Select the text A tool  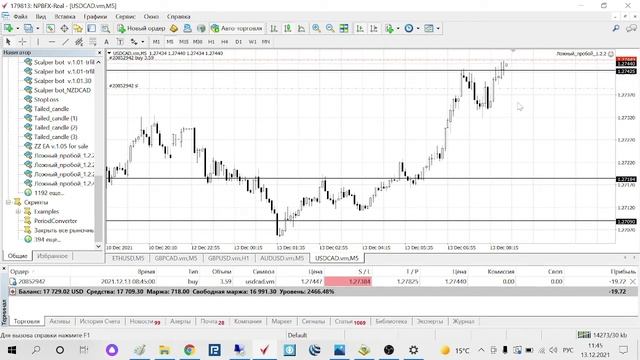[106, 42]
